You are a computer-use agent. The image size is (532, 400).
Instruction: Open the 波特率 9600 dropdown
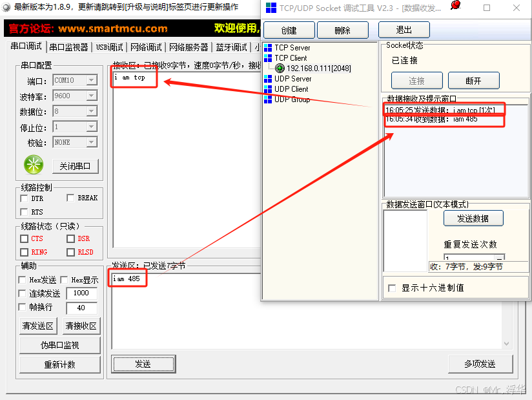click(x=91, y=96)
